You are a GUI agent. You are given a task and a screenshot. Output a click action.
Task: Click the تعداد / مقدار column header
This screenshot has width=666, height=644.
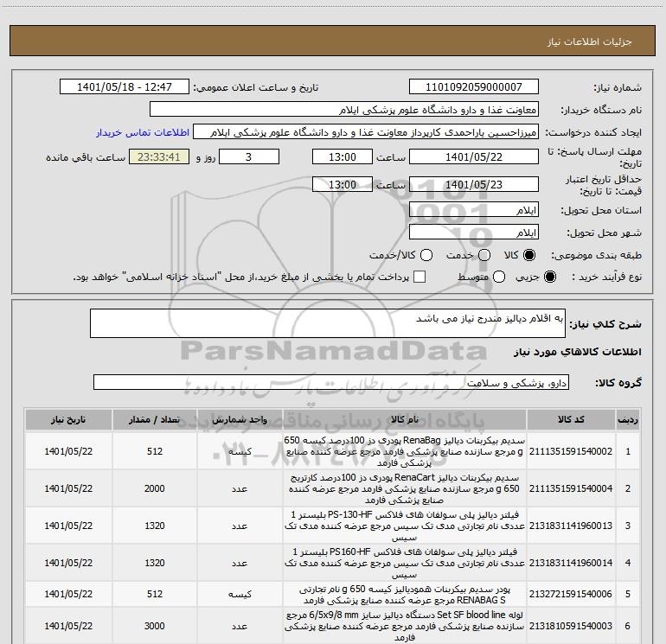pos(155,419)
